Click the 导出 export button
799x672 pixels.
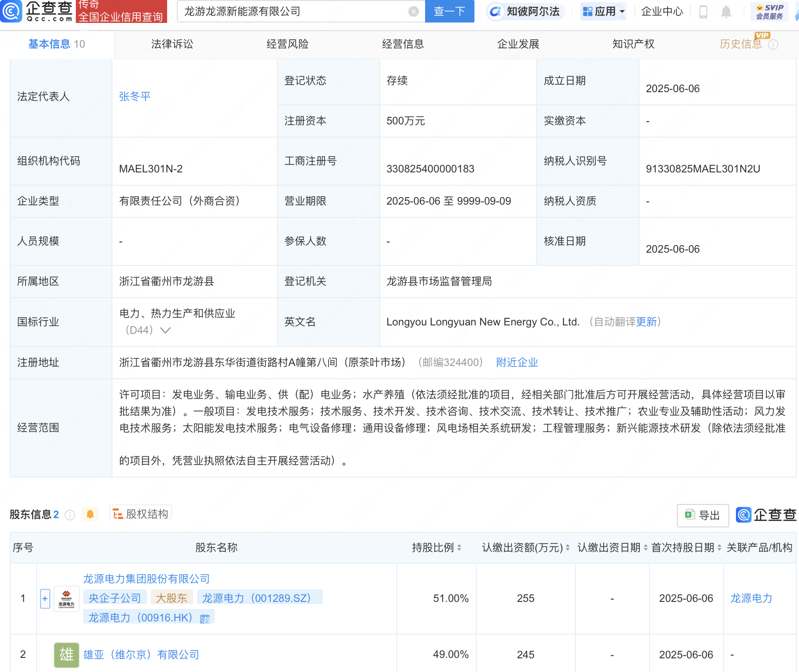click(x=703, y=515)
